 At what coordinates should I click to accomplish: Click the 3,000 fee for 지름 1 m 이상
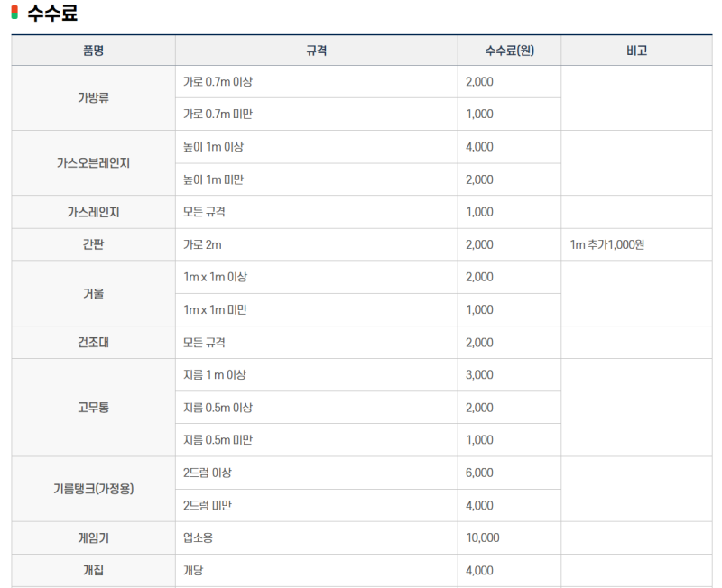click(479, 375)
